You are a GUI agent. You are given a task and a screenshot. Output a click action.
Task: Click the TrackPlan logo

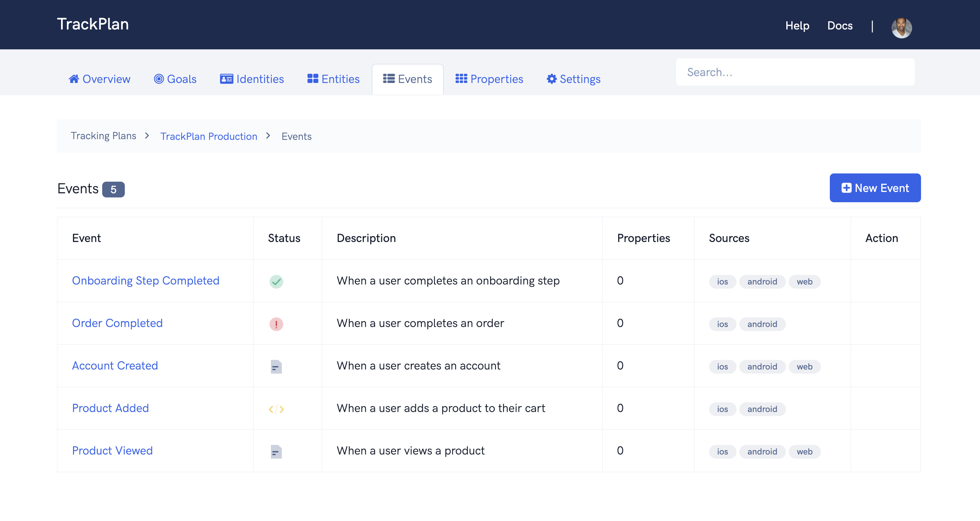93,24
